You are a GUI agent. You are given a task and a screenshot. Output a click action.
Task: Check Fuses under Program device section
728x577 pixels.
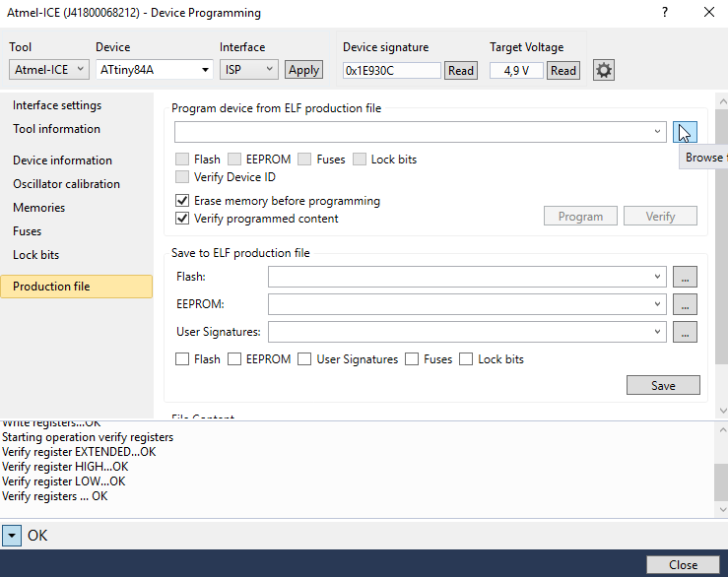pos(304,160)
